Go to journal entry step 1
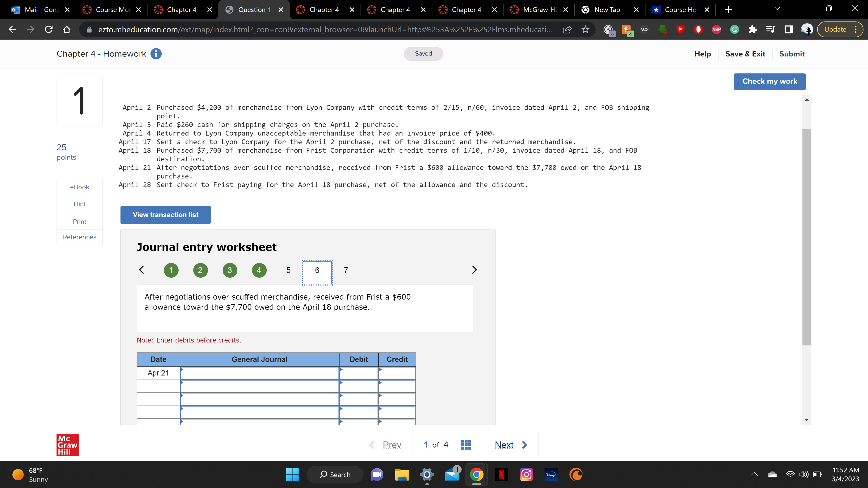This screenshot has height=488, width=868. 171,270
